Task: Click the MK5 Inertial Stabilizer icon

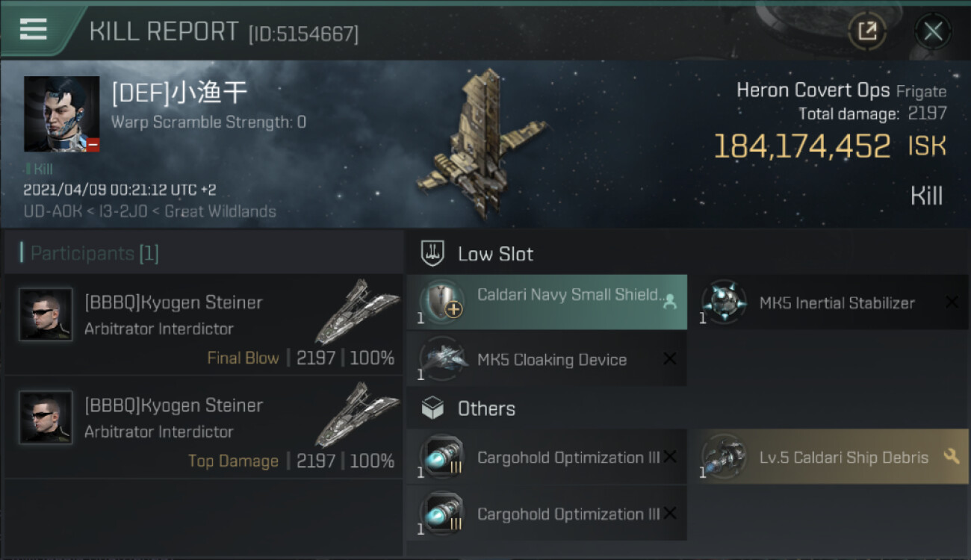Action: point(724,302)
